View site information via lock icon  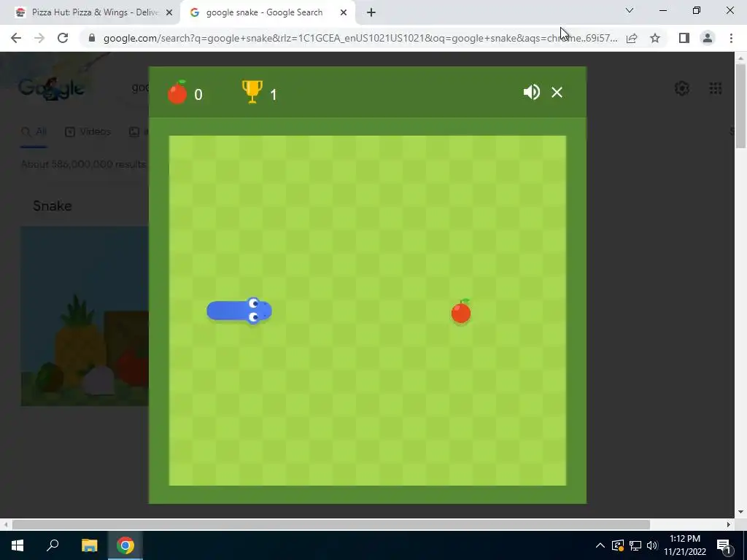pyautogui.click(x=92, y=38)
